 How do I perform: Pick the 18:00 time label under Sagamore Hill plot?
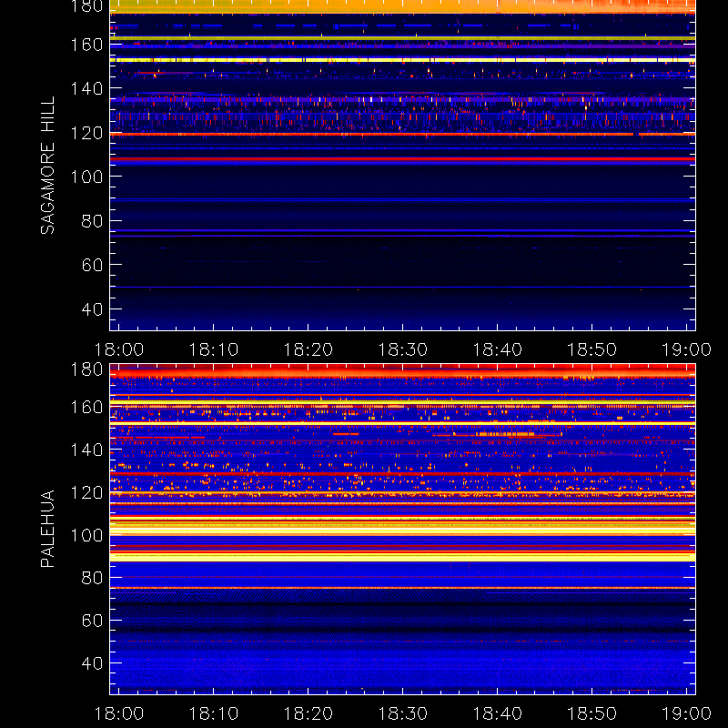(x=119, y=349)
